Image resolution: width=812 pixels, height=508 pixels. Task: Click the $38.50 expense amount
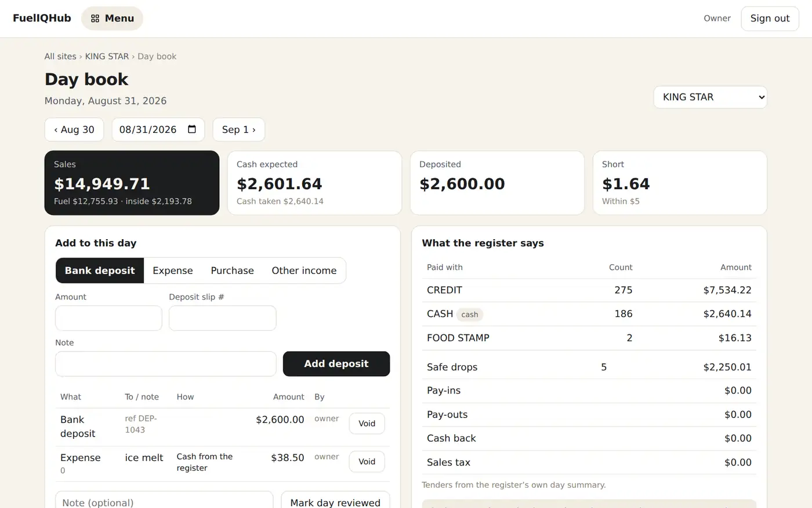pyautogui.click(x=288, y=458)
